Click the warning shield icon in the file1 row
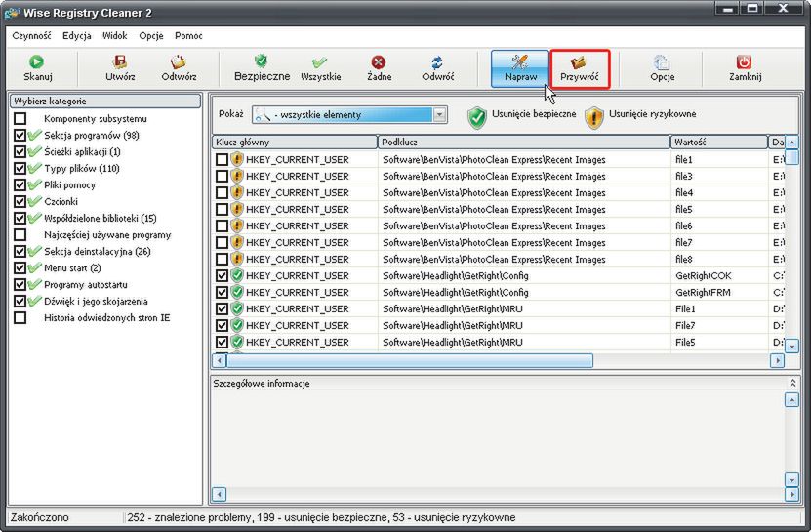Screen dimensions: 811x532 (x=237, y=159)
